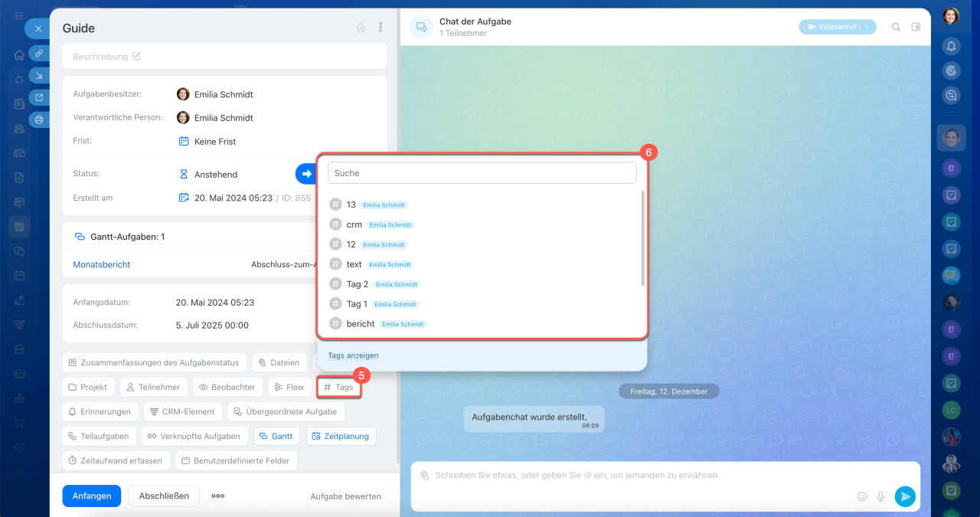Open the three-dot menu beside the Guide title
980x517 pixels.
381,28
